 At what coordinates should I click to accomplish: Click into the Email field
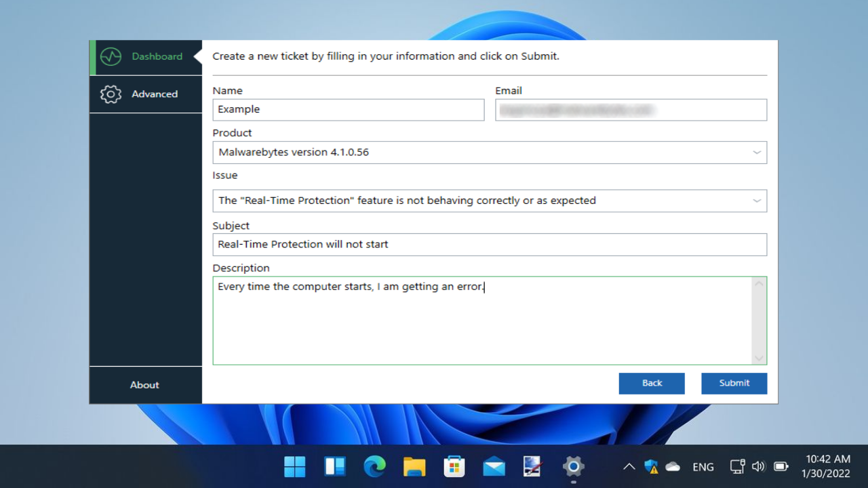pos(631,110)
